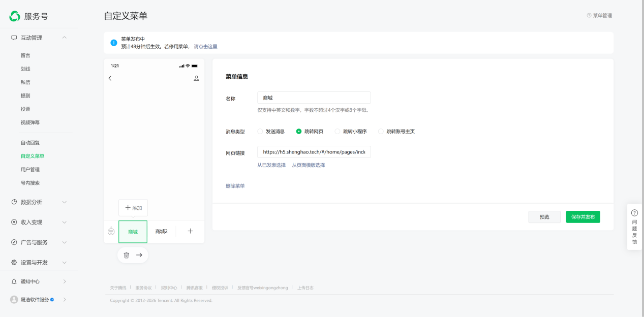
Task: Expand the 设置与开发 sidebar section
Action: click(x=64, y=263)
